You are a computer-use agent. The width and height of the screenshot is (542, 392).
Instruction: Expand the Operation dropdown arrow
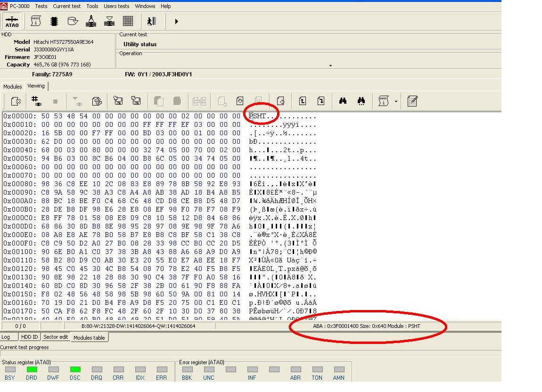[330, 65]
